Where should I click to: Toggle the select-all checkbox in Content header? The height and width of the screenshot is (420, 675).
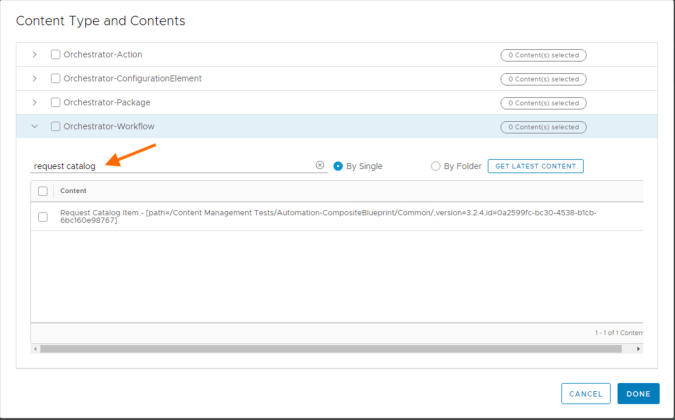point(43,191)
